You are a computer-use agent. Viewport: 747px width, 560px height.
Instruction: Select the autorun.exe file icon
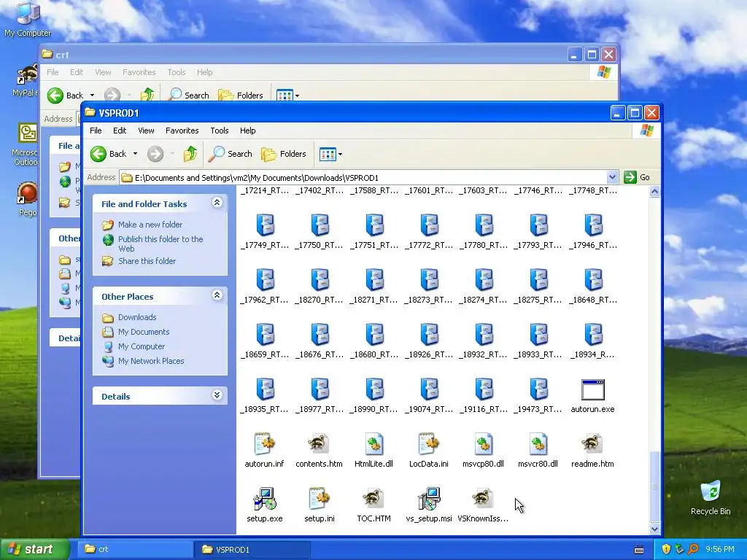pyautogui.click(x=592, y=389)
